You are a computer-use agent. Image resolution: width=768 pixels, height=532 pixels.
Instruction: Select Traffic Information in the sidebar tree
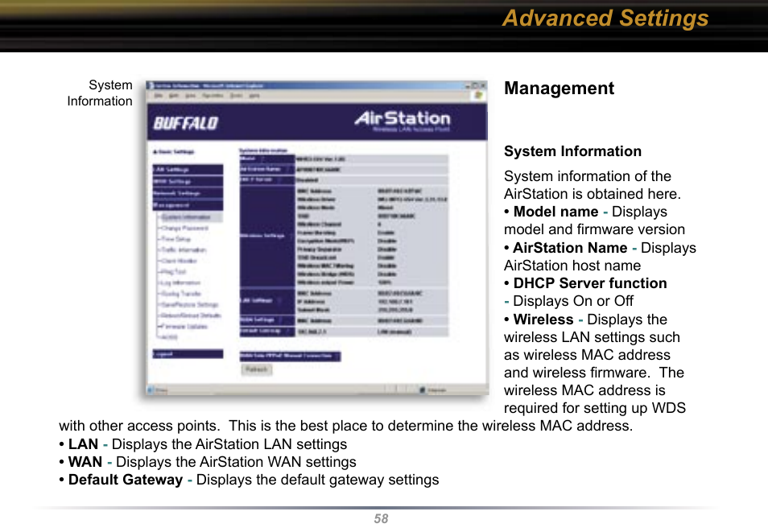[184, 250]
